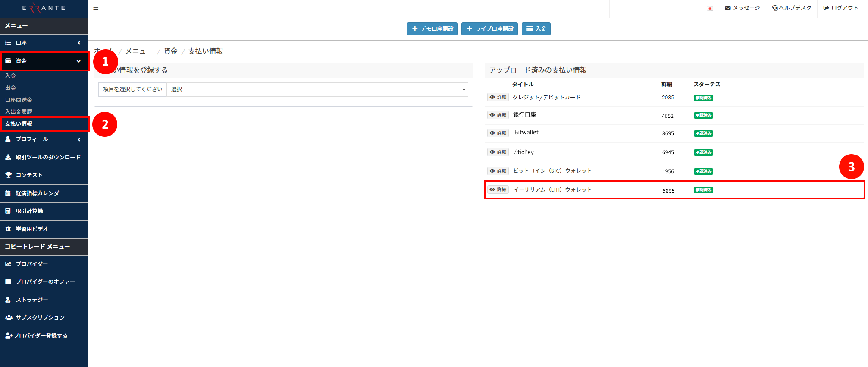This screenshot has width=868, height=367.
Task: Open the 取引計算機 calculator item
Action: [x=29, y=211]
